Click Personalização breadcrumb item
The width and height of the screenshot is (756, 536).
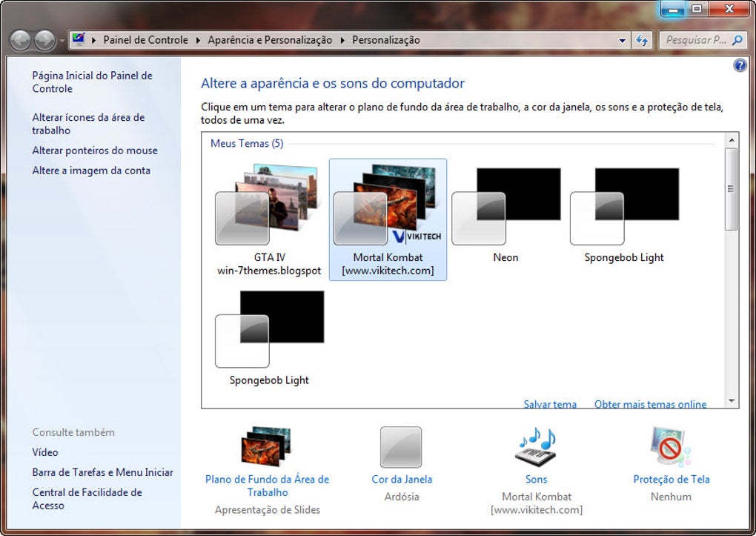coord(385,40)
